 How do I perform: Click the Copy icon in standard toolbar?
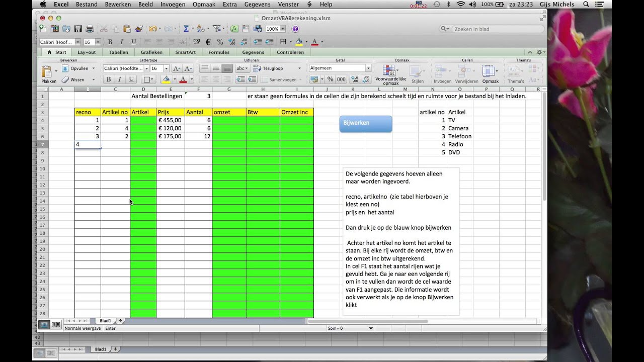tap(115, 29)
